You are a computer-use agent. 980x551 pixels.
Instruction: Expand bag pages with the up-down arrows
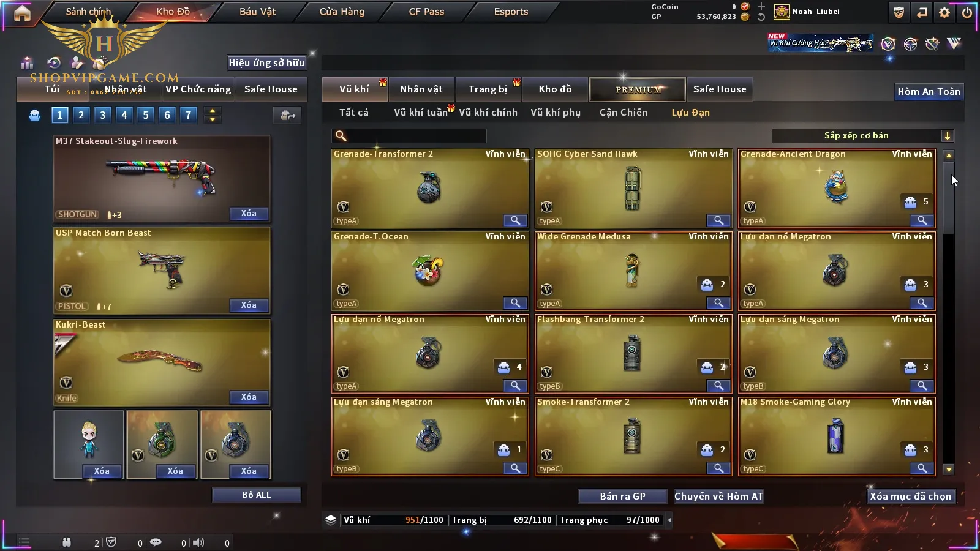(213, 115)
